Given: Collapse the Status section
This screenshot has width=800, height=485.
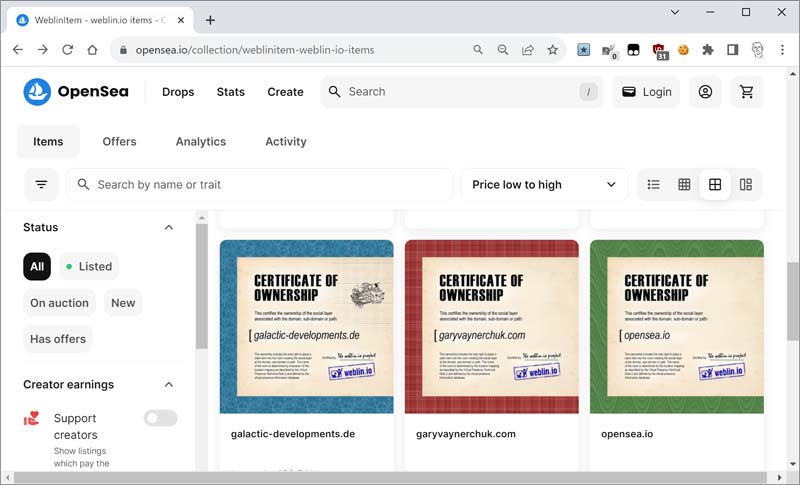Looking at the screenshot, I should 169,227.
